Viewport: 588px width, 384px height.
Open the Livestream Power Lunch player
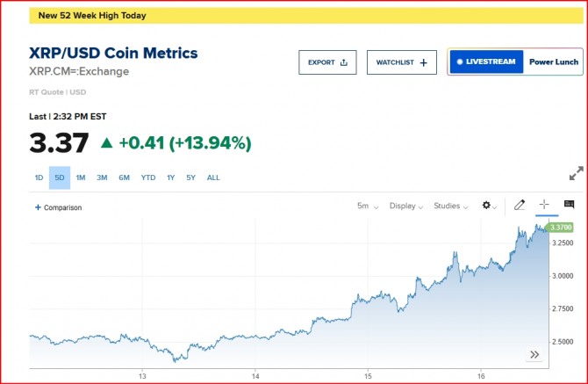[x=513, y=62]
